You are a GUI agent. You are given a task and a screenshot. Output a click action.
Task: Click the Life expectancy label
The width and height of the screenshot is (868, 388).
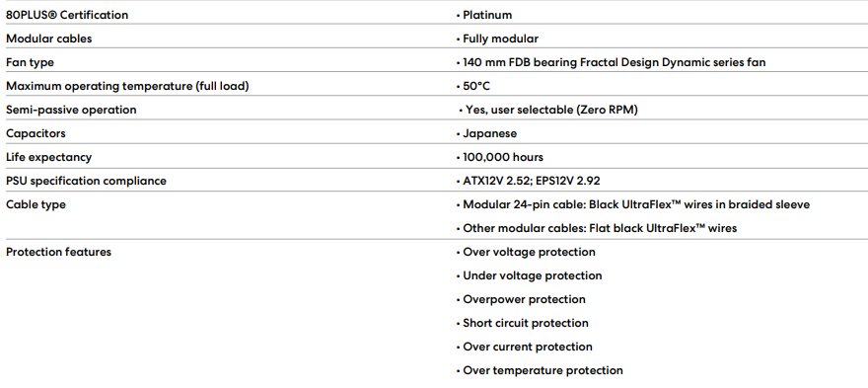pos(48,157)
